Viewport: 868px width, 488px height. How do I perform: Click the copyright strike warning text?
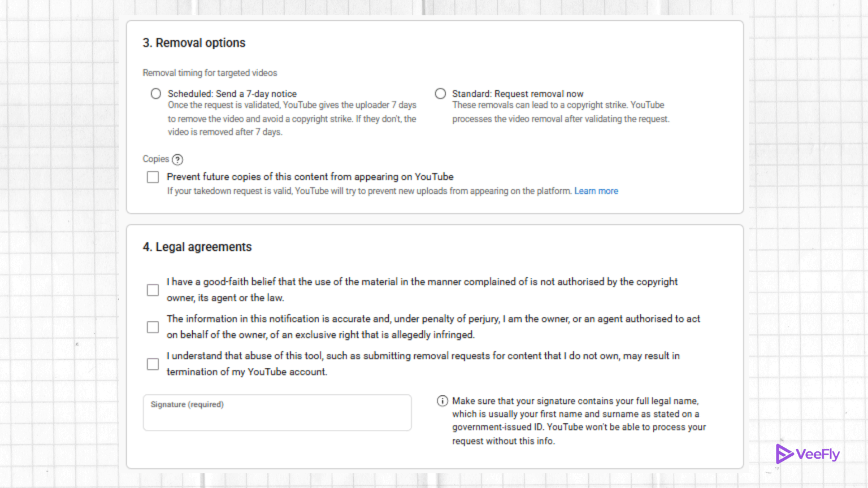(561, 112)
